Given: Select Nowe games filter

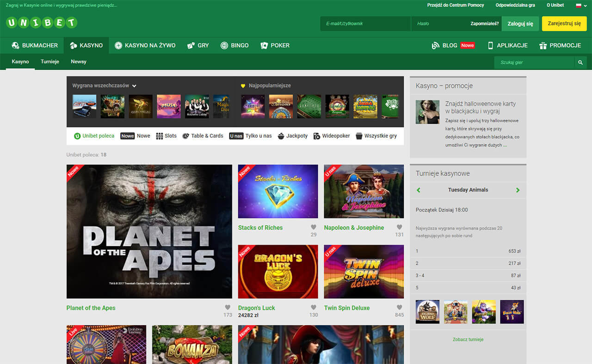Looking at the screenshot, I should click(x=135, y=136).
